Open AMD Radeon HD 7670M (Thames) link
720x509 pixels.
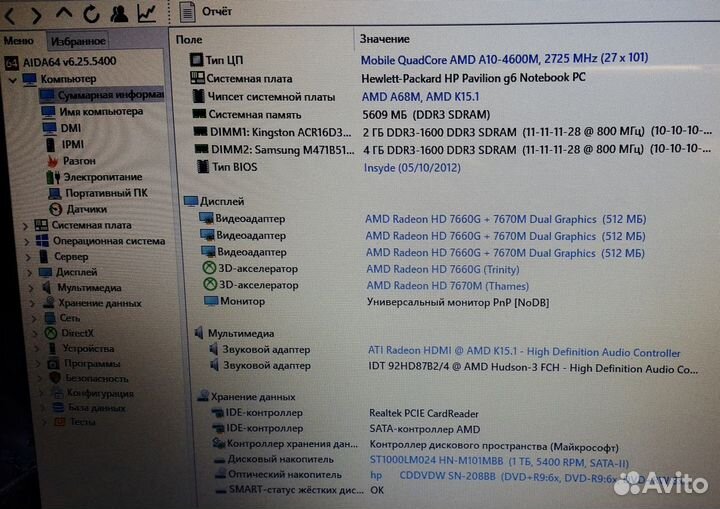tap(448, 286)
